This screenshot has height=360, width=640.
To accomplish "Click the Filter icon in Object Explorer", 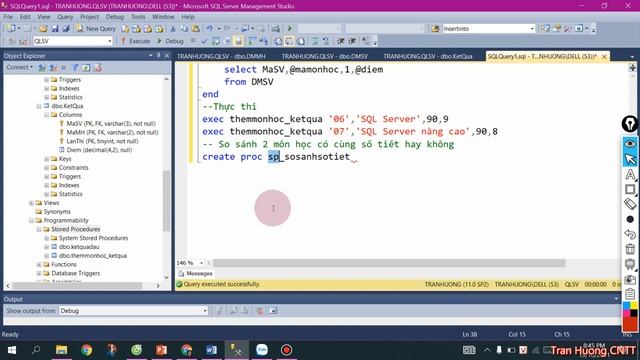I will coord(75,68).
